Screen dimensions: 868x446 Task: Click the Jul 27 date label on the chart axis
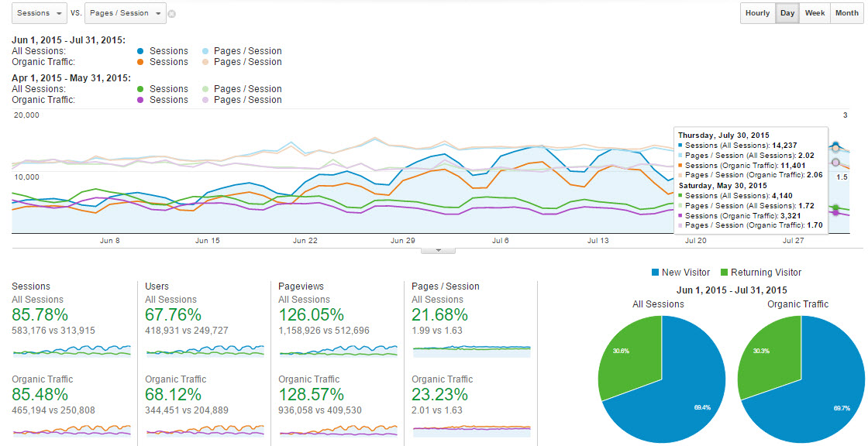794,241
